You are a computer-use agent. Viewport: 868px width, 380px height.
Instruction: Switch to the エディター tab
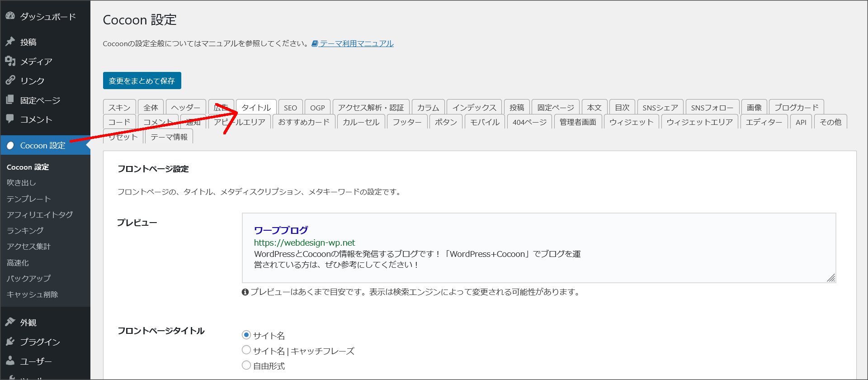point(764,122)
